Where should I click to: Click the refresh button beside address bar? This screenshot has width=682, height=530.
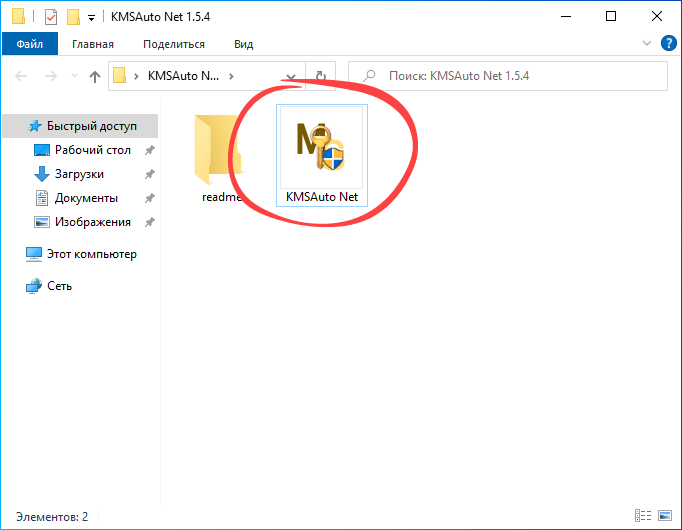click(320, 76)
